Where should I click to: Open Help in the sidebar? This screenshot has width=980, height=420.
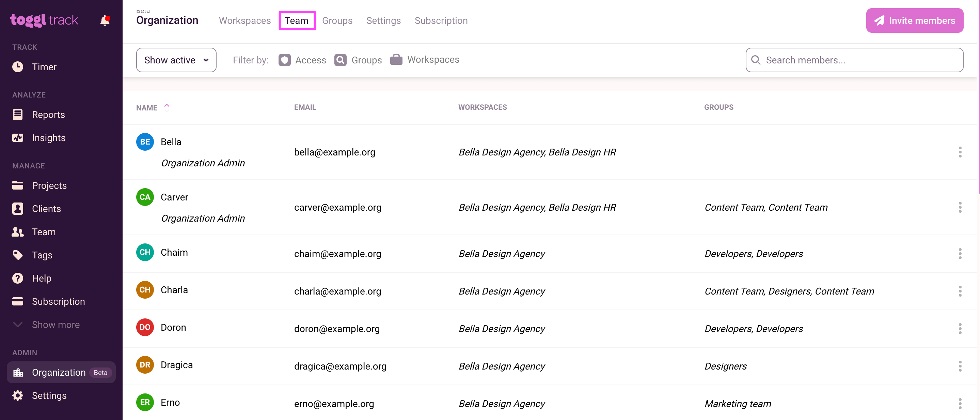tap(41, 278)
